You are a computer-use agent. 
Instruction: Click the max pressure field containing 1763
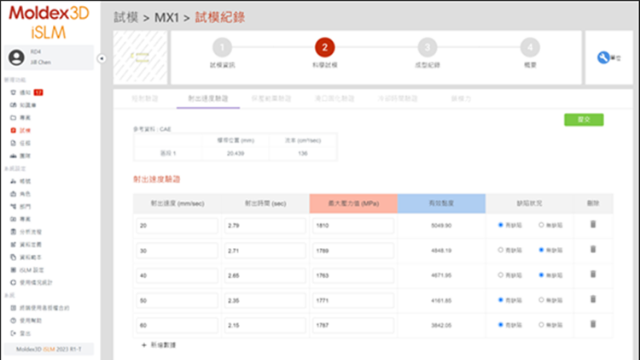353,276
